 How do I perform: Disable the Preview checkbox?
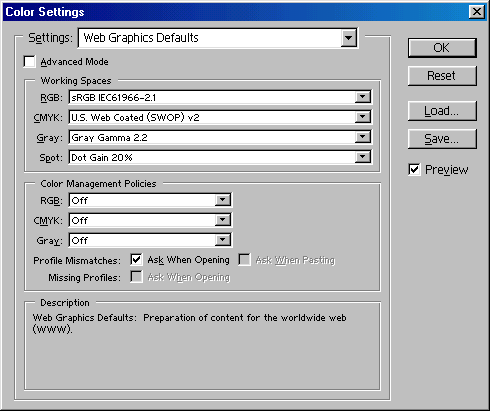414,169
